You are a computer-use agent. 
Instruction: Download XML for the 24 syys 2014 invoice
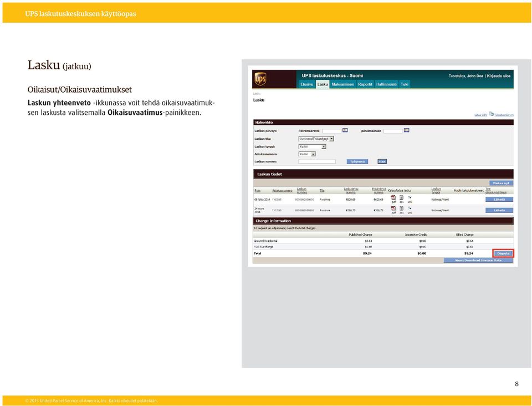410,209
